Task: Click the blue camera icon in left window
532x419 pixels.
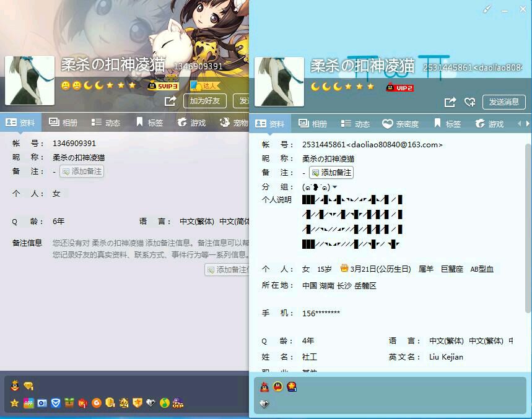Action: point(42,403)
